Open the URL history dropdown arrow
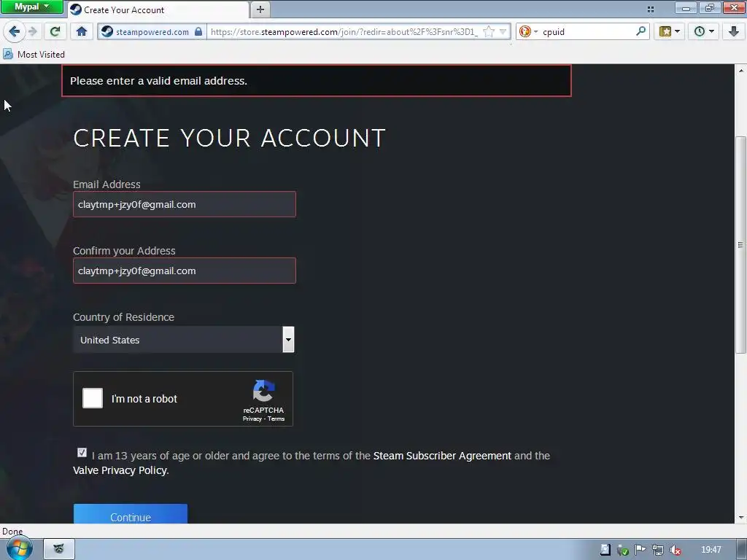Screen dimensions: 747x560 503,32
